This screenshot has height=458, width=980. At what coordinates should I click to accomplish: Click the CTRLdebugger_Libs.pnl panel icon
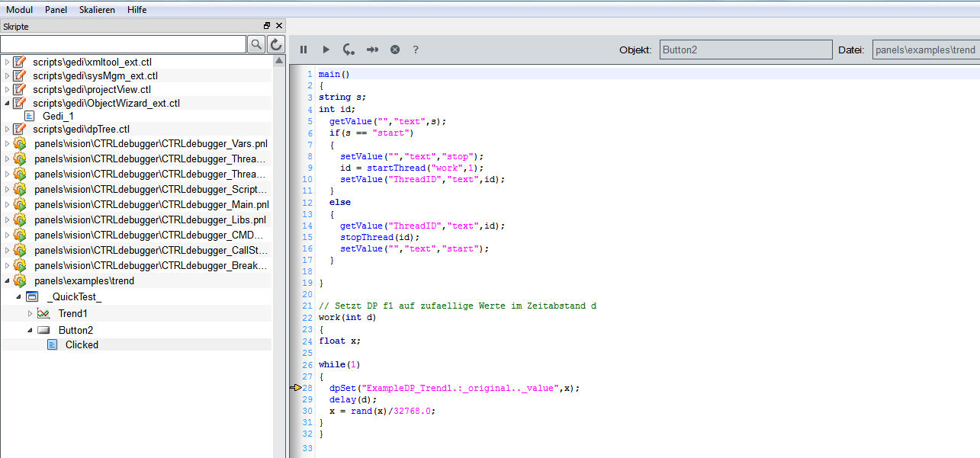tap(21, 219)
